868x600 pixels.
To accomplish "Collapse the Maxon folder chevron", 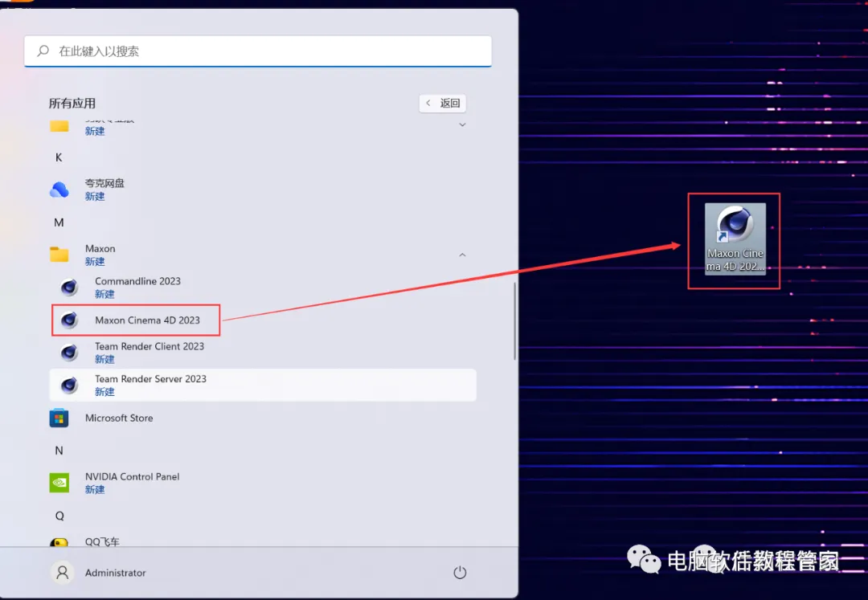I will (462, 255).
